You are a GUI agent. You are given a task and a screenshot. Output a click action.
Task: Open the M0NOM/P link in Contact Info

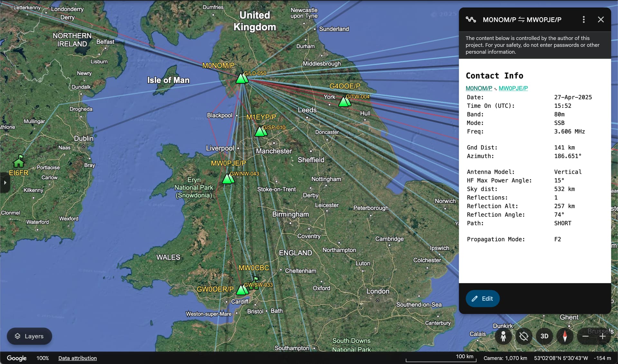pyautogui.click(x=479, y=88)
